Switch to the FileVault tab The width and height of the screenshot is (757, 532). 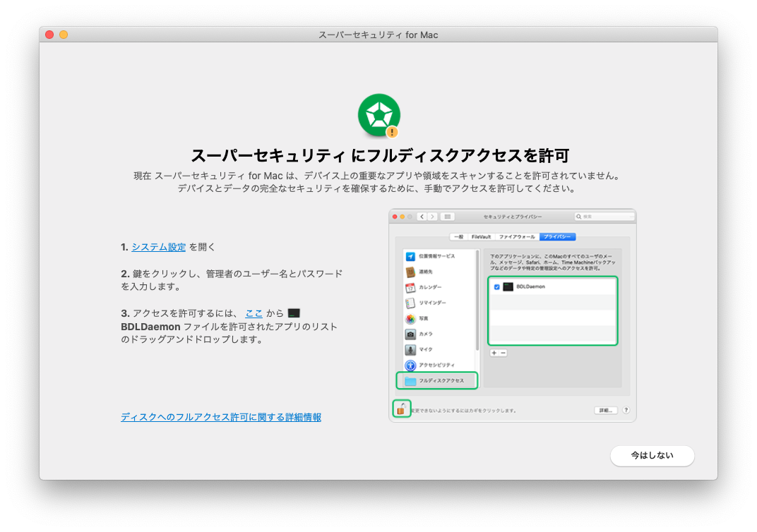[x=481, y=237]
